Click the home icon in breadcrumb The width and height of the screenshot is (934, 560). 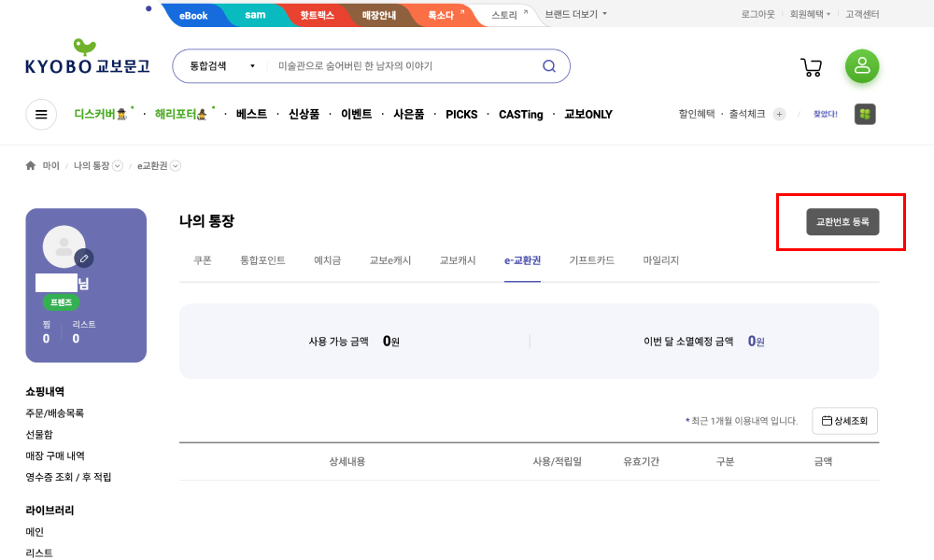pos(31,165)
